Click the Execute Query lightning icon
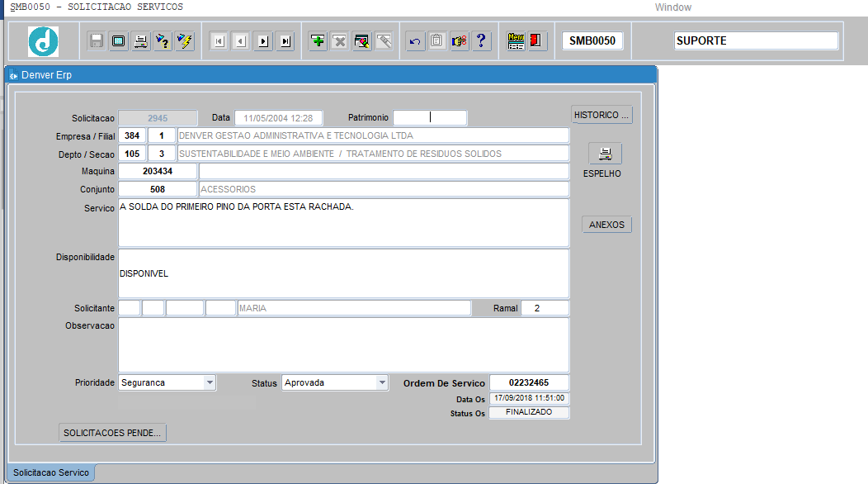868x484 pixels. point(185,41)
